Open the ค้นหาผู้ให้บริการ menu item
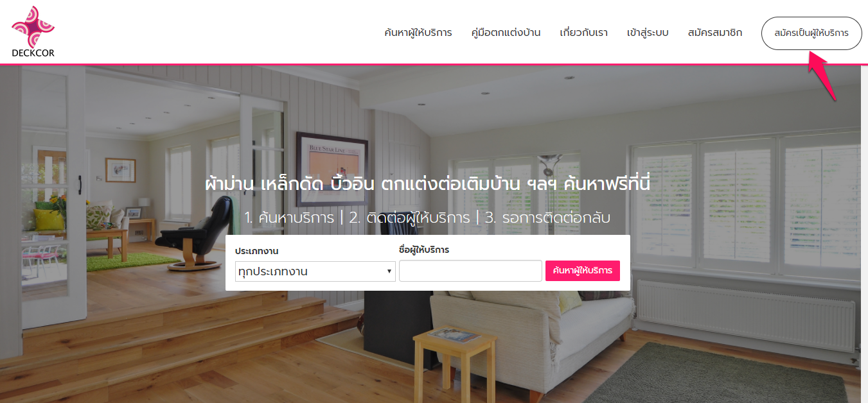 418,33
